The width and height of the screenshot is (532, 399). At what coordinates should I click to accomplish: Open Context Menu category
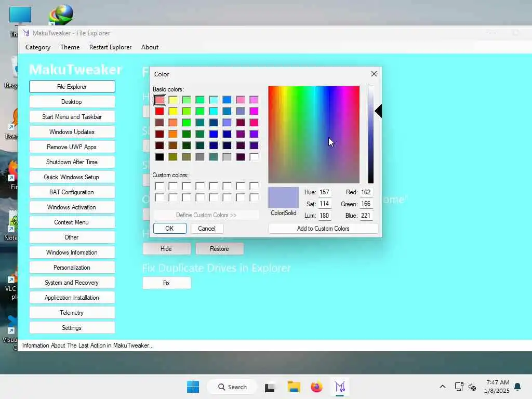72,222
